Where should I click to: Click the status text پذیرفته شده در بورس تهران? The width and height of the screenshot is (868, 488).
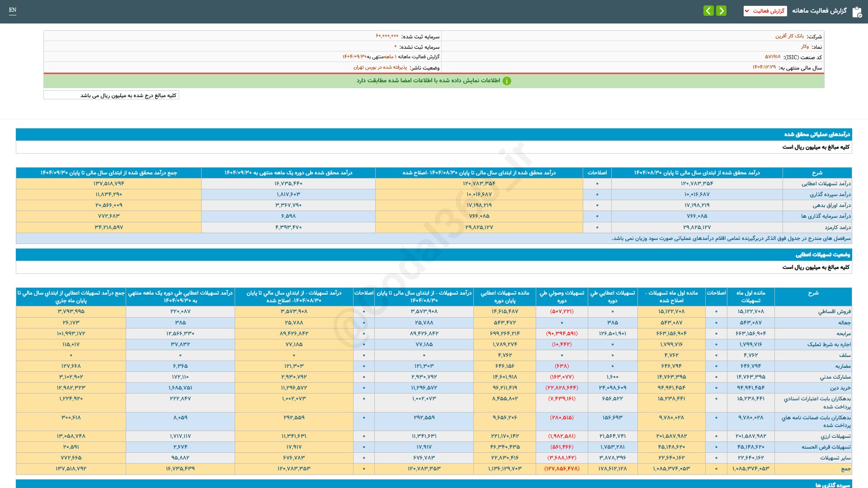point(380,67)
